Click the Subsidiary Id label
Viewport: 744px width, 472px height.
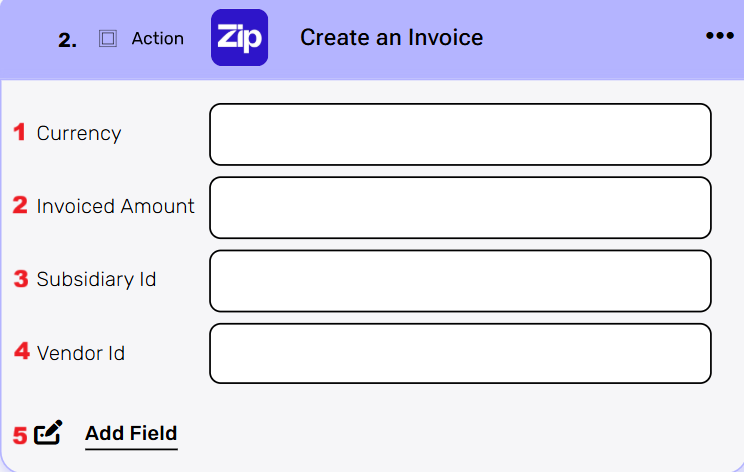96,279
